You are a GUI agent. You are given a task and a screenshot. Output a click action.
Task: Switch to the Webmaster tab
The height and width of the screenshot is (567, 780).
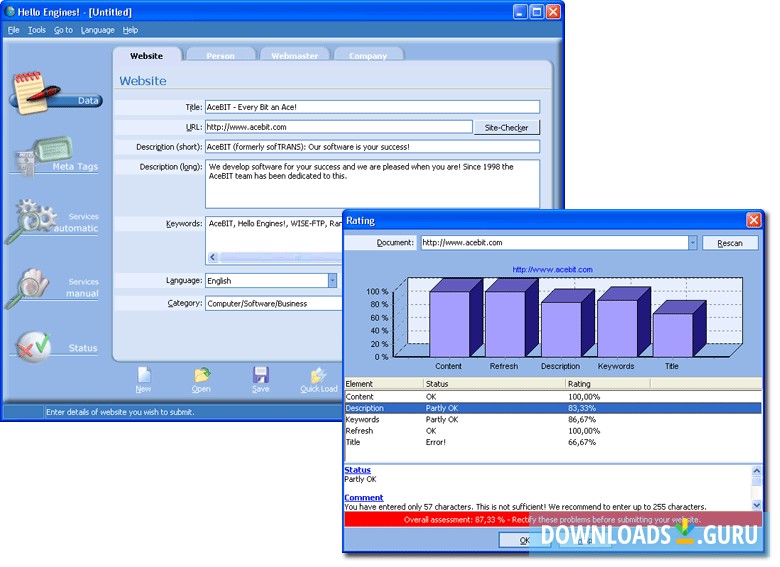point(294,55)
